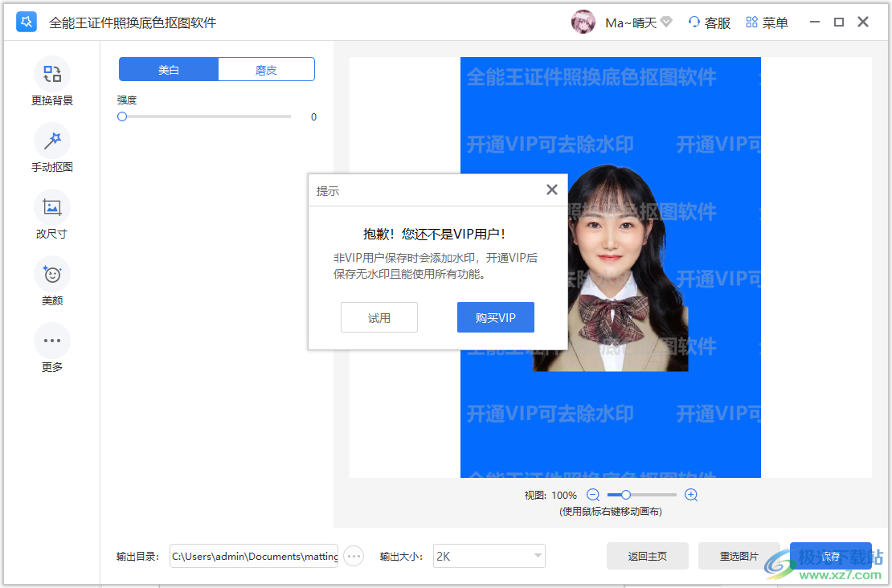Expand the 输出大小 2K dropdown
The width and height of the screenshot is (892, 588).
[x=489, y=556]
